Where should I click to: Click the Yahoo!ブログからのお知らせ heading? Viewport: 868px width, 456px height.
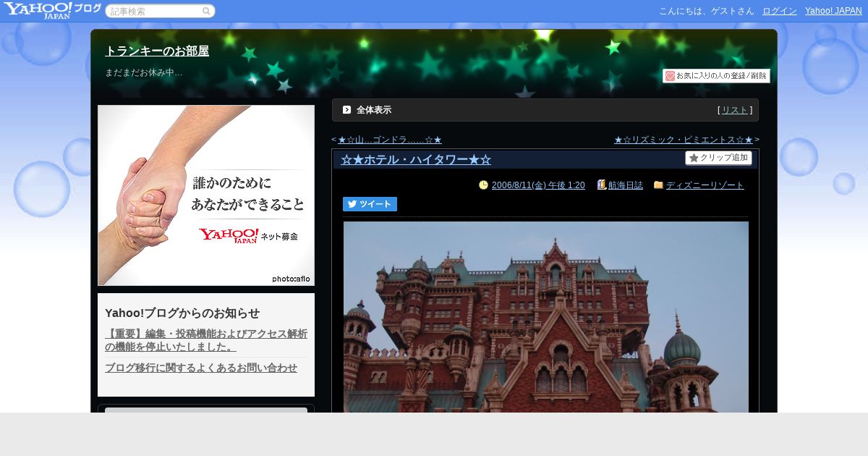tap(182, 313)
